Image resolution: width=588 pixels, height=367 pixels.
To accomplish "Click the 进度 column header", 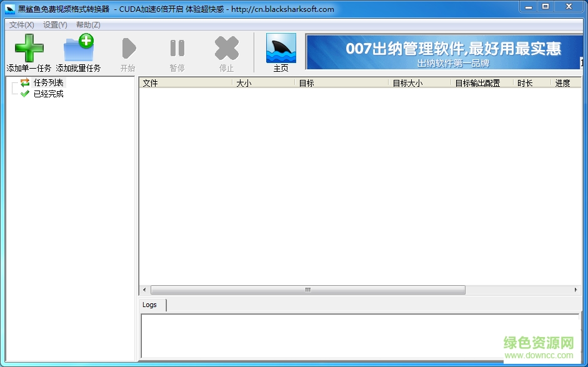I will [564, 82].
